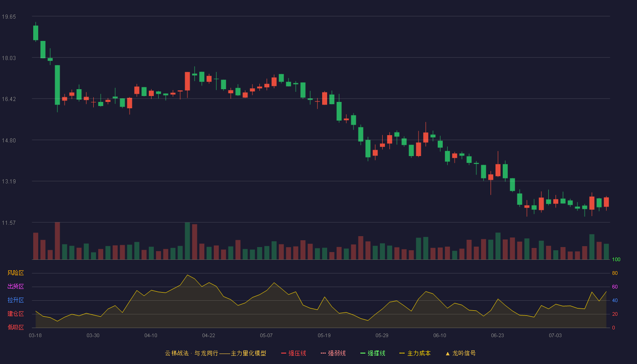
Task: Toggle the 强压线 legend series
Action: coord(293,353)
